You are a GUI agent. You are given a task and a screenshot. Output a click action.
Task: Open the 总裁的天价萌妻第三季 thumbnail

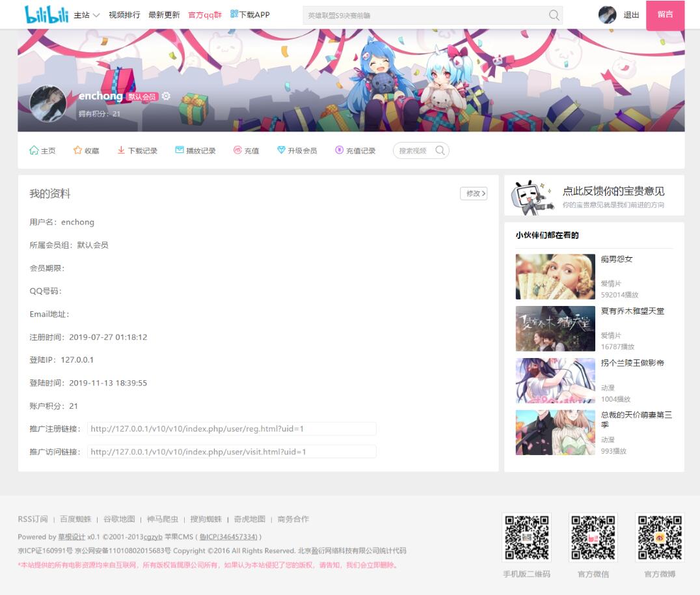[x=556, y=432]
